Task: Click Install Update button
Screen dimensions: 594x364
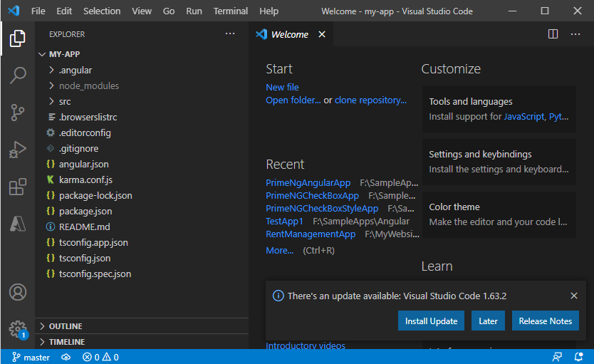Action: pyautogui.click(x=431, y=321)
